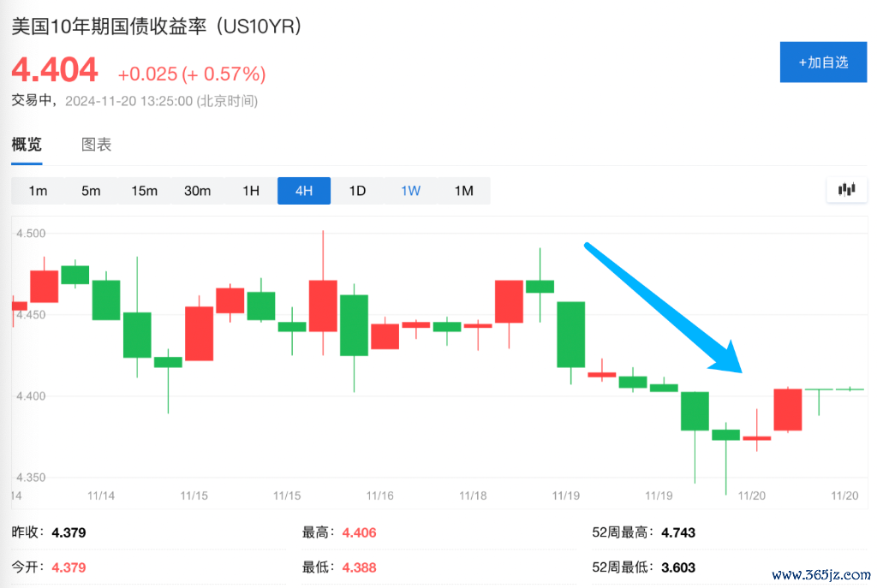Select the 5m timeframe
The height and width of the screenshot is (588, 877).
91,191
